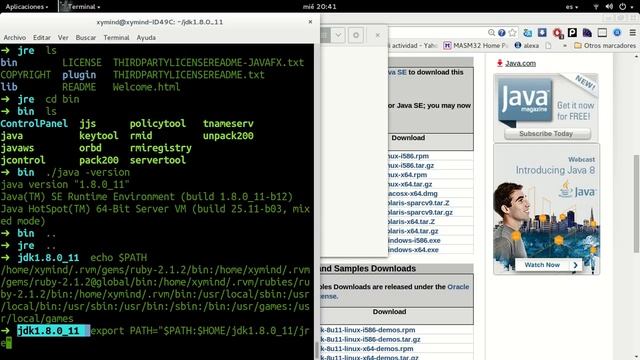
Task: Click the translate extension icon in browser toolbar
Action: click(x=527, y=33)
